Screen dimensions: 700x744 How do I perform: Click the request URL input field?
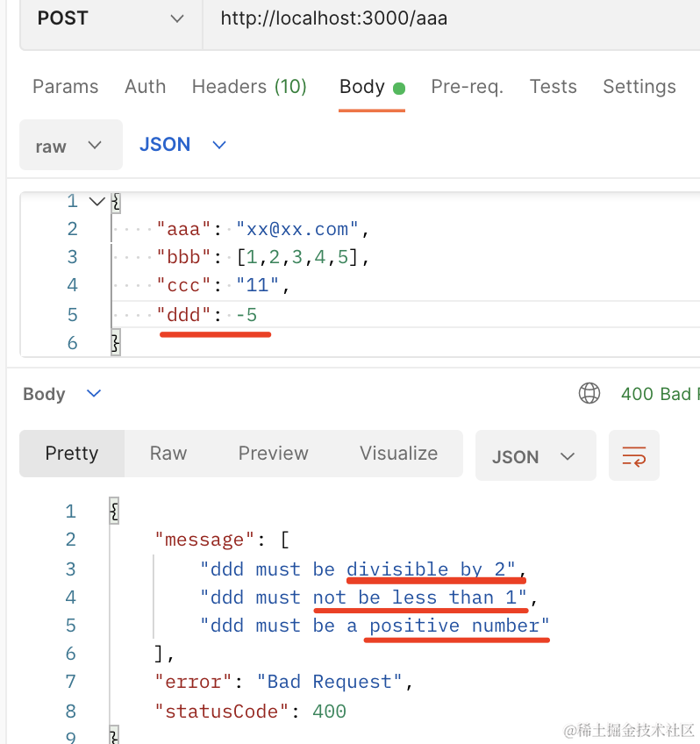(x=439, y=18)
